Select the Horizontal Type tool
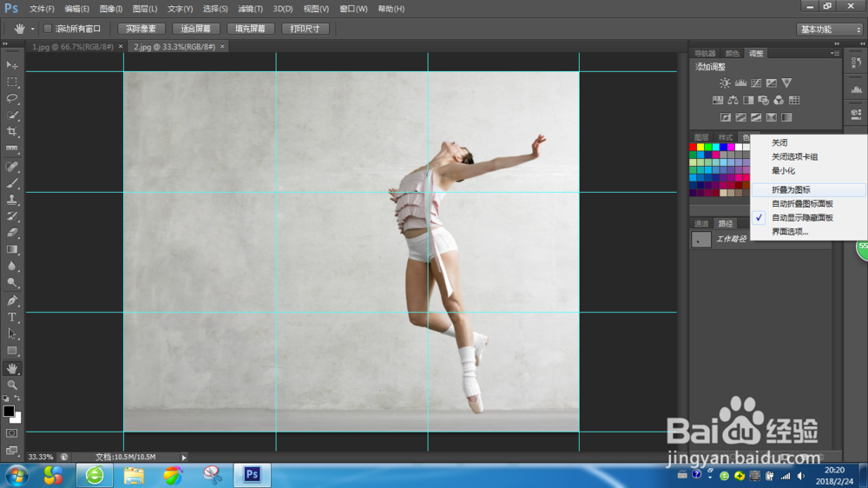Viewport: 868px width, 488px height. (12, 318)
